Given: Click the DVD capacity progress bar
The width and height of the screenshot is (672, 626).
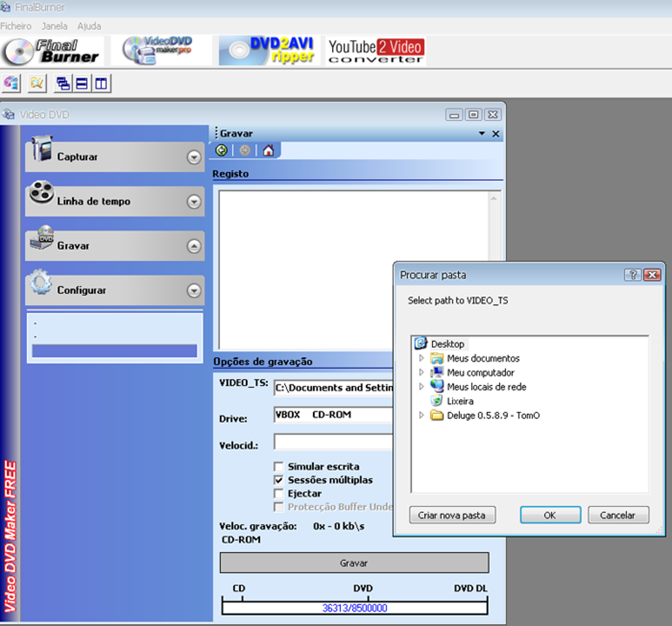Looking at the screenshot, I should [x=354, y=608].
